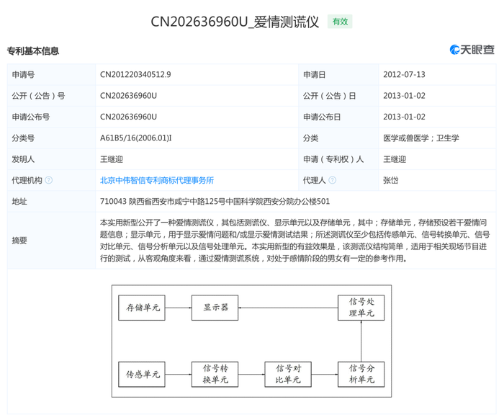Click application number CN201220340512.9

(x=135, y=75)
